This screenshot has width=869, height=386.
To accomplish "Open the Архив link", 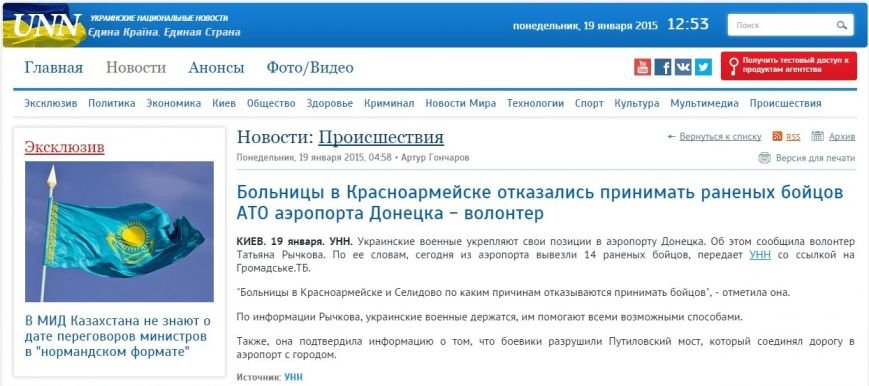I will 842,136.
